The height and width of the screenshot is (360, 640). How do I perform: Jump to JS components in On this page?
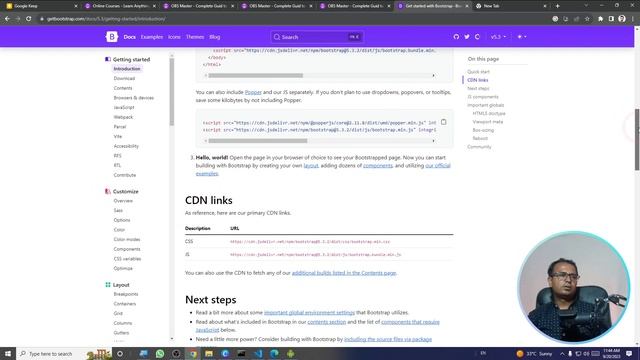pyautogui.click(x=483, y=97)
